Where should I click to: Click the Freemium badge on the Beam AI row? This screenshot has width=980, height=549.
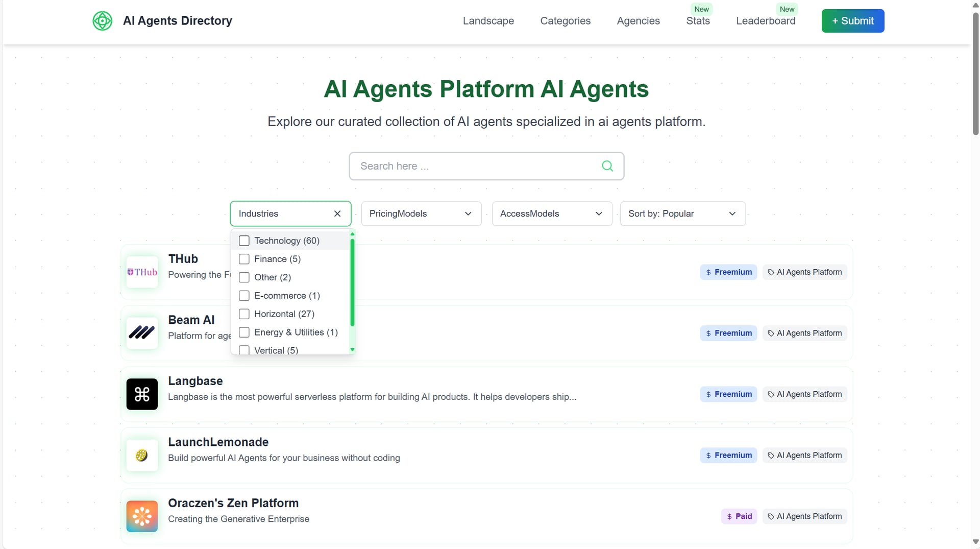click(x=728, y=333)
